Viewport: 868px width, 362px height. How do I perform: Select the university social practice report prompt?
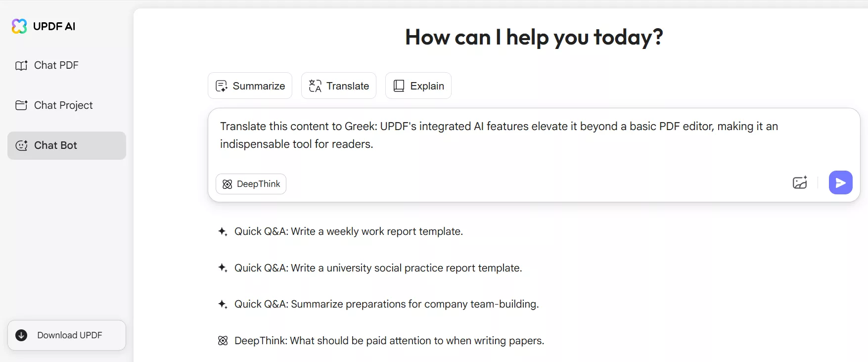click(377, 268)
